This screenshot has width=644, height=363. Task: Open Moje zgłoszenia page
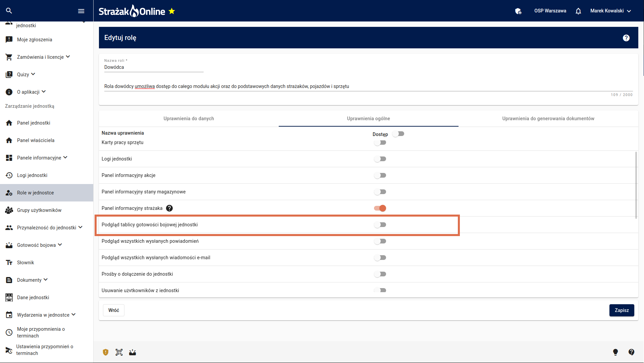(x=47, y=40)
